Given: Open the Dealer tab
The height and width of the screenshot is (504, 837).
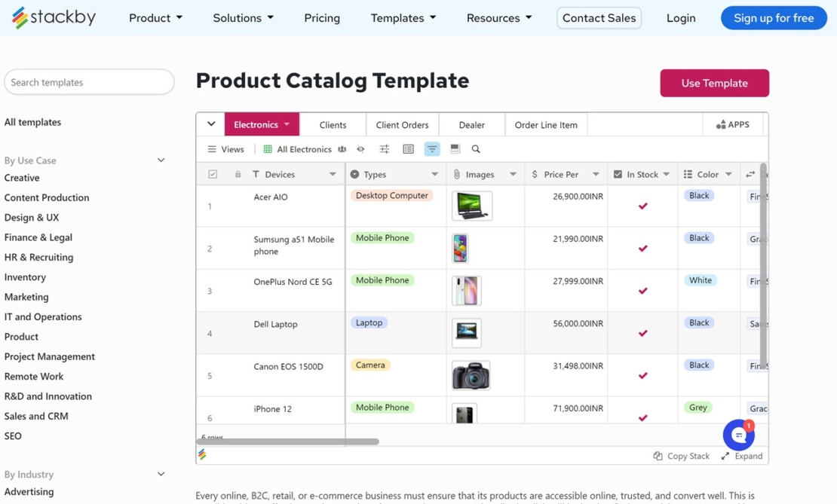Looking at the screenshot, I should tap(471, 125).
